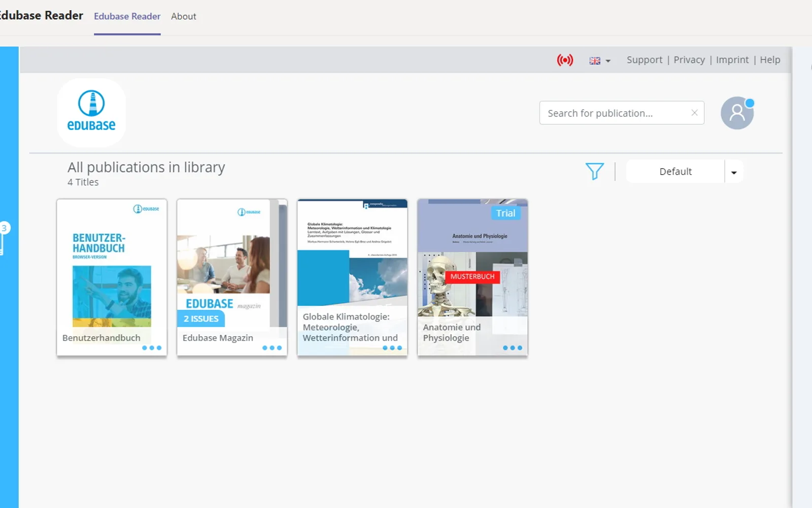Open options dots for Benutzerhandbuch
This screenshot has width=812, height=508.
click(152, 348)
